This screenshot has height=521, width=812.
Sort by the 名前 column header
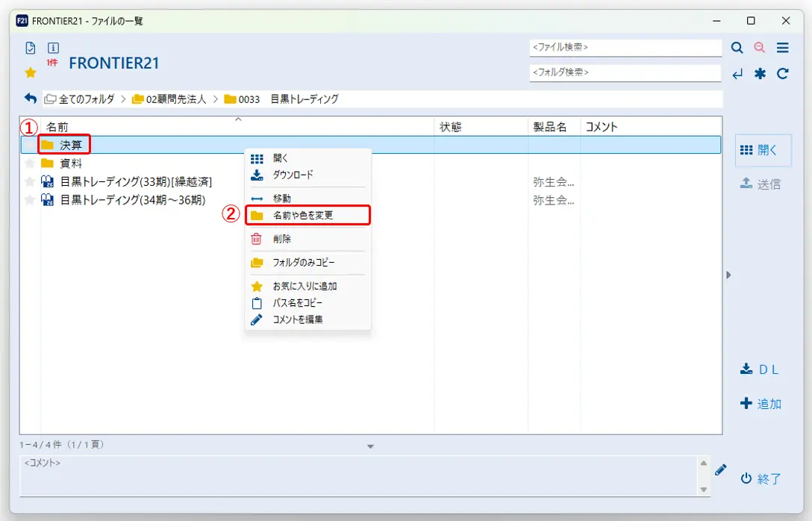pyautogui.click(x=237, y=127)
